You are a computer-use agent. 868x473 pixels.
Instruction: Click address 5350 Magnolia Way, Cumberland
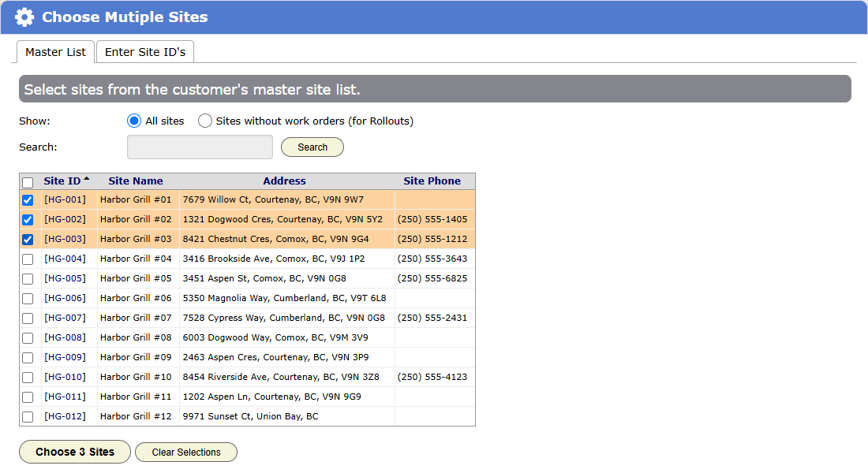[x=285, y=298]
